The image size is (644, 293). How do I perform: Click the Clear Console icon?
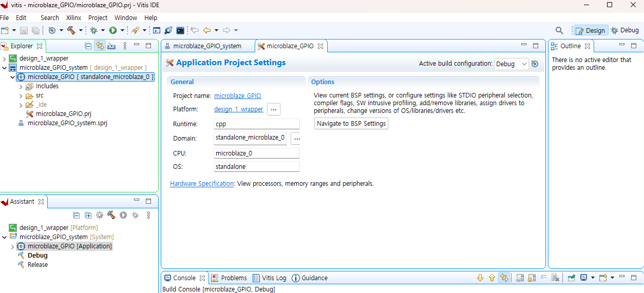click(555, 278)
